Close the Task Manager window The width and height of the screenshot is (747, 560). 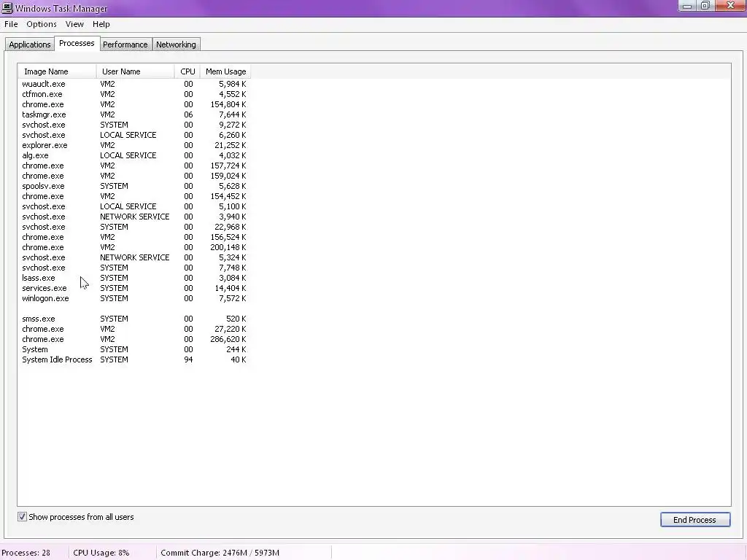[x=730, y=6]
